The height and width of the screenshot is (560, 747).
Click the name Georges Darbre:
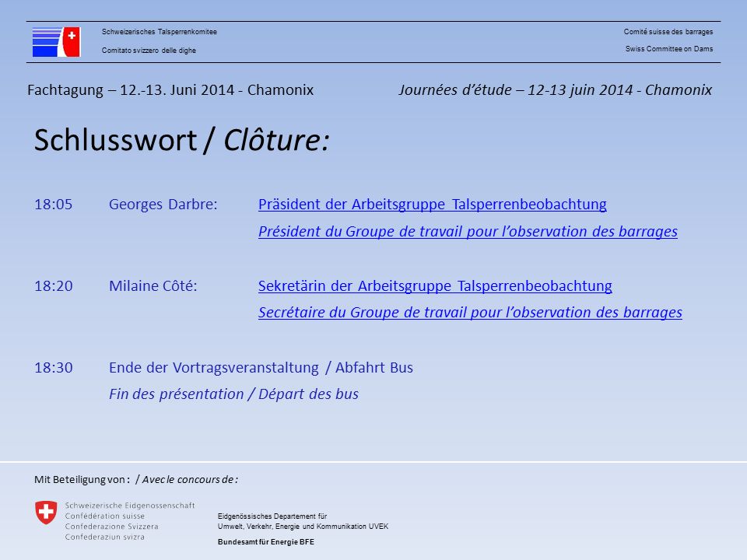(163, 205)
